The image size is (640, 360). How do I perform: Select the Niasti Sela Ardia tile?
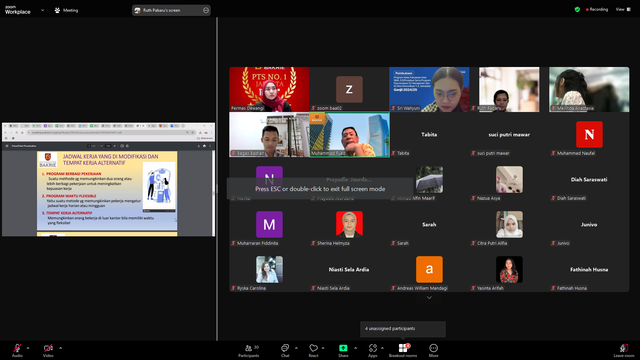tap(349, 269)
